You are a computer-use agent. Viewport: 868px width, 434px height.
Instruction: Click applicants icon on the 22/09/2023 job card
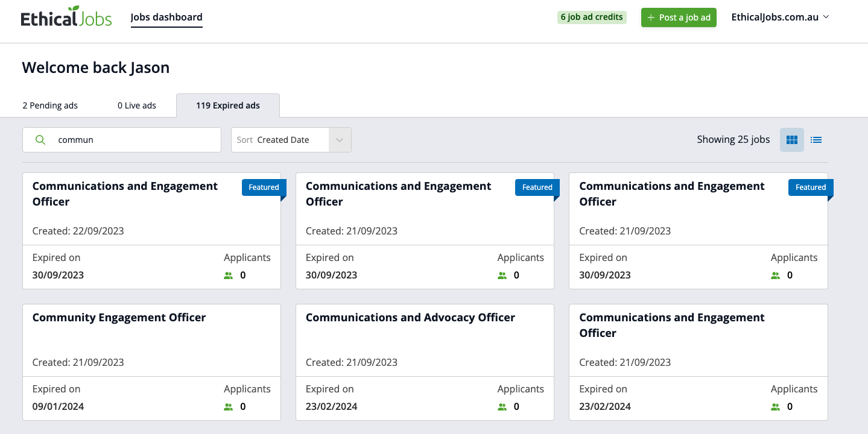click(228, 275)
